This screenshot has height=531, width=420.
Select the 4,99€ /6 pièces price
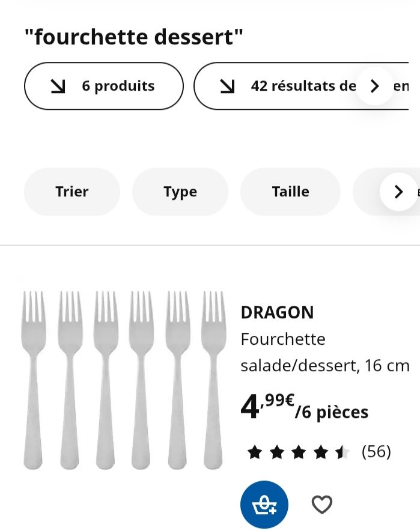click(305, 407)
